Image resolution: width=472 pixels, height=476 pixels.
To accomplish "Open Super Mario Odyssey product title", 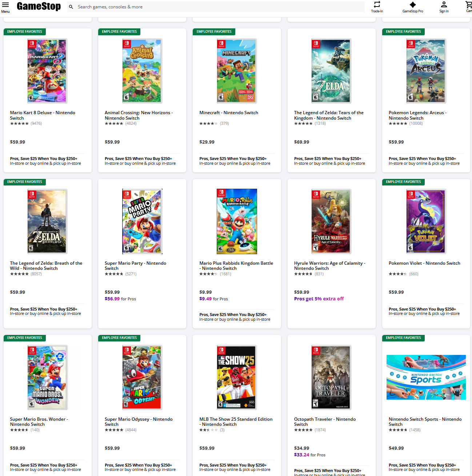I will (x=138, y=421).
